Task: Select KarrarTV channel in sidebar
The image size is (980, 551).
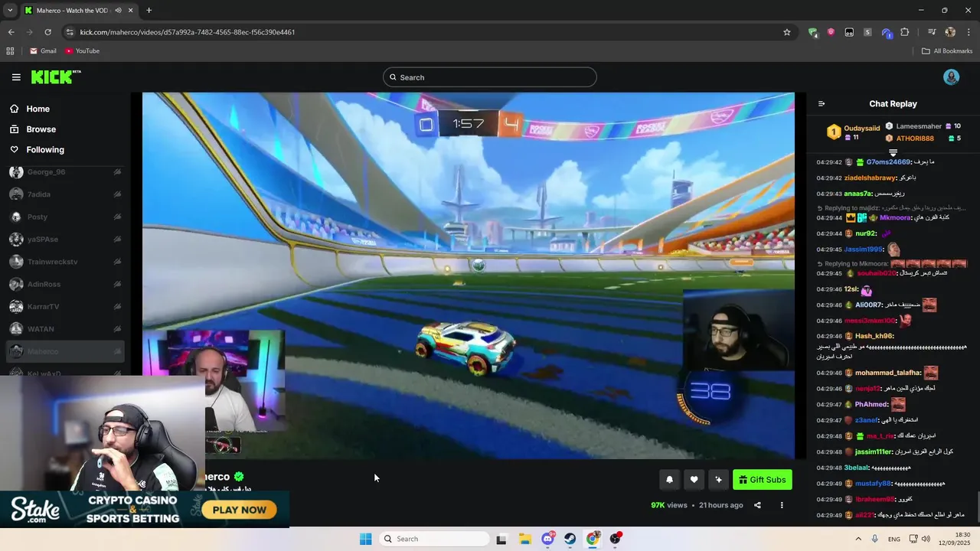Action: click(65, 307)
